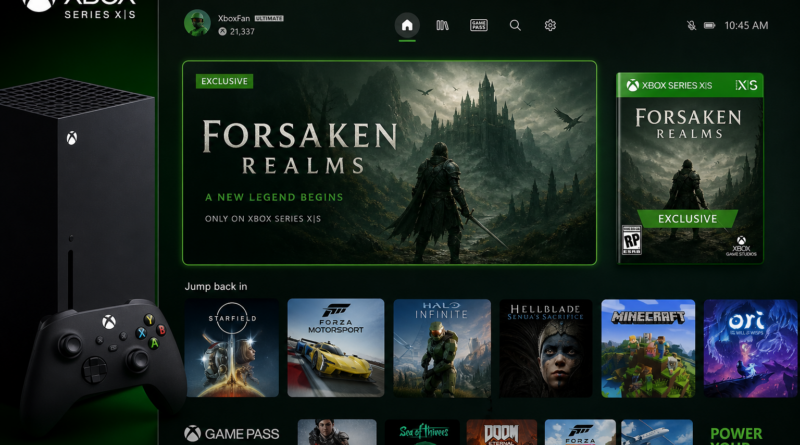Click X|S badge on box art
This screenshot has width=800, height=445.
point(746,85)
